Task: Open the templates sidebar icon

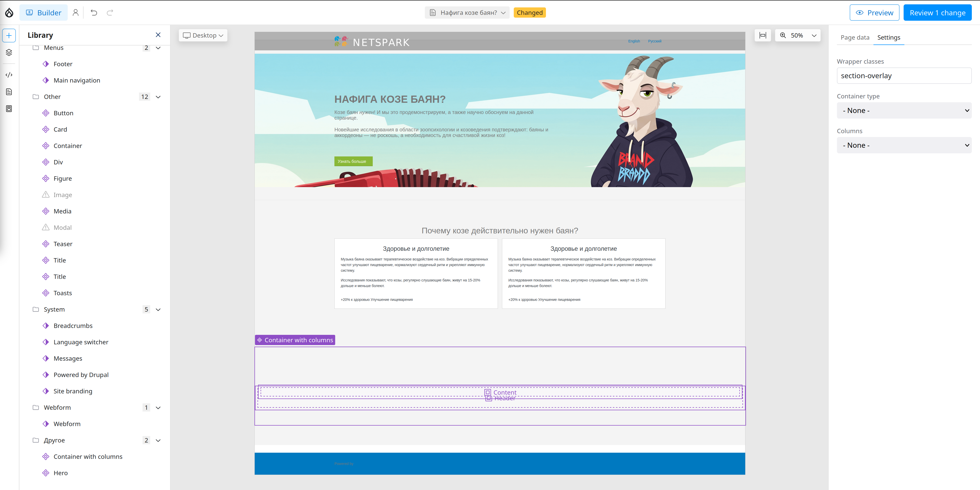Action: [9, 109]
